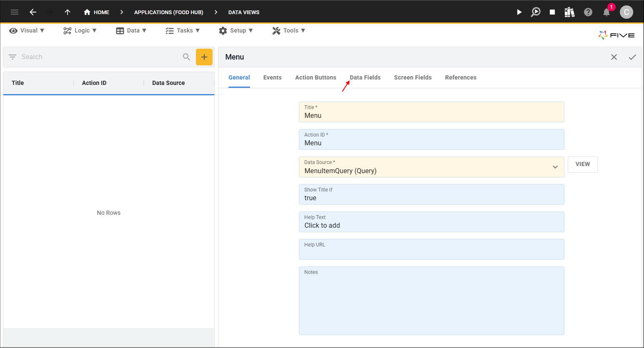Open the Data menu
This screenshot has height=348, width=644.
click(131, 30)
